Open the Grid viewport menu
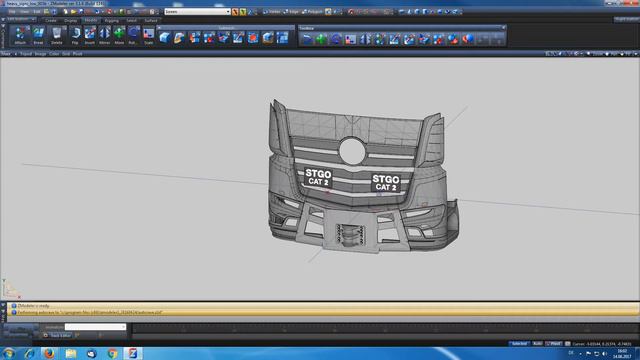The width and height of the screenshot is (640, 360). coord(66,54)
